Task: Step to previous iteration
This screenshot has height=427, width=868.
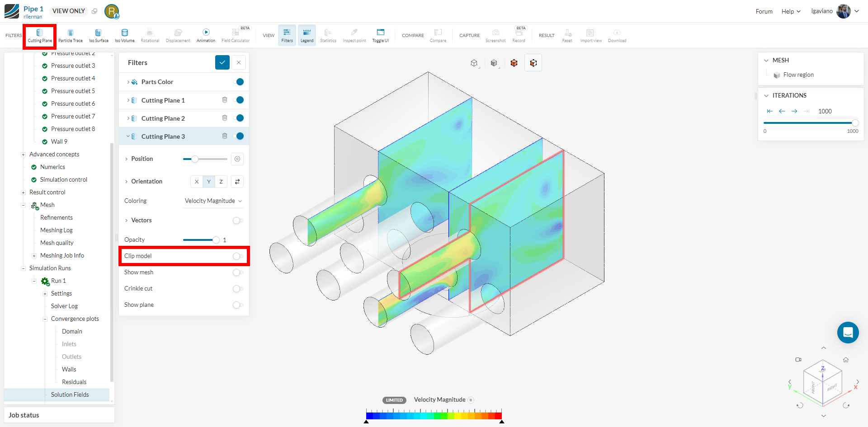Action: tap(782, 111)
